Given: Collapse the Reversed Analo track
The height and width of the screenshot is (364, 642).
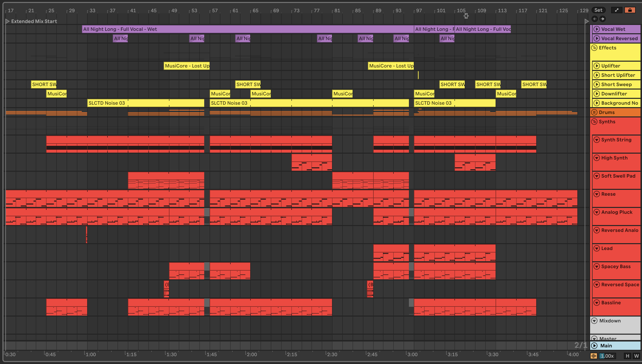Looking at the screenshot, I should [x=597, y=230].
